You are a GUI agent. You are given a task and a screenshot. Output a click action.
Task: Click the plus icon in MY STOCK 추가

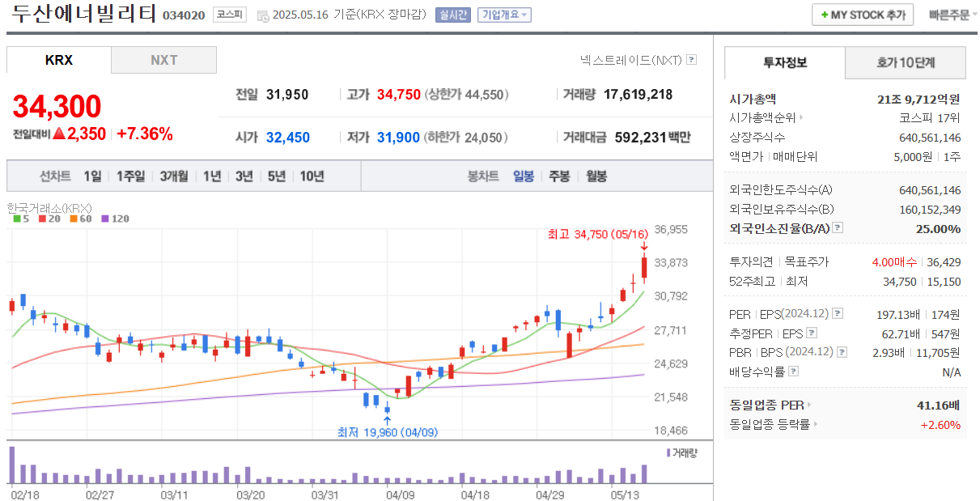click(824, 15)
